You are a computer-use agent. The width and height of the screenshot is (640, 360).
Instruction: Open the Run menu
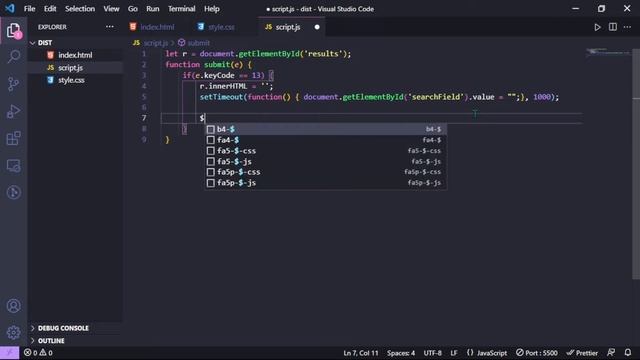(x=153, y=9)
